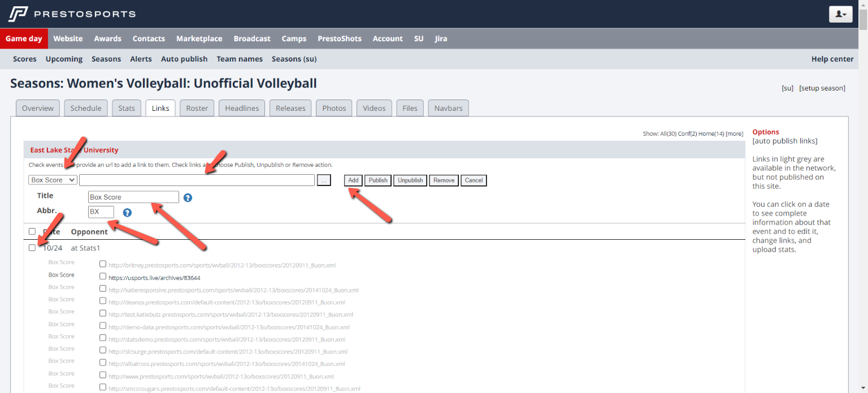Viewport: 868px width, 393px height.
Task: Open the Account menu
Action: point(388,38)
